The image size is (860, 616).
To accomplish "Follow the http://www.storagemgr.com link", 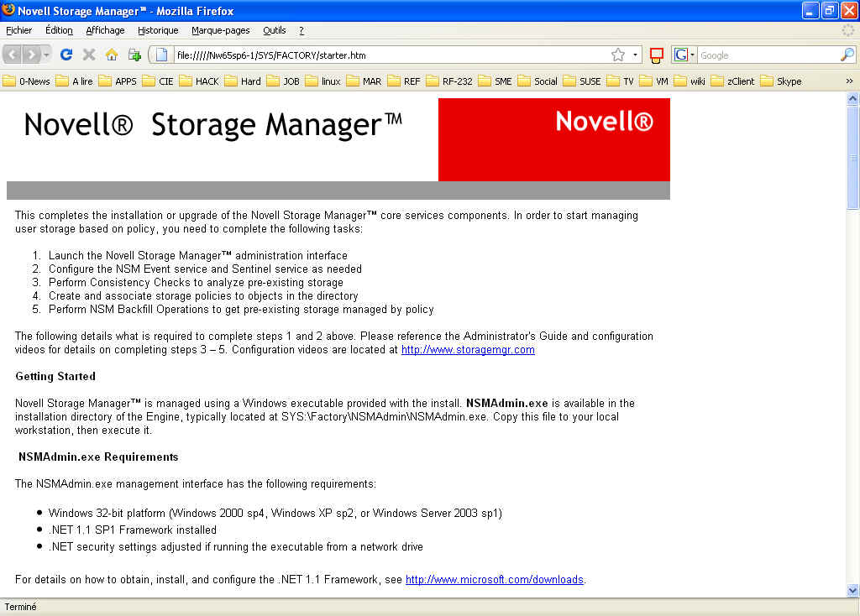I will (468, 350).
